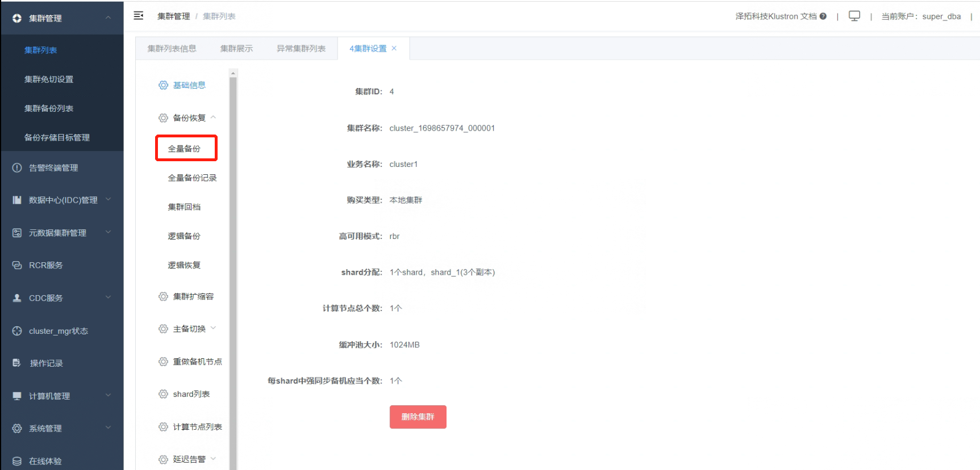Screen dimensions: 980x470
Task: Click the 操作记录 icon
Action: point(17,363)
